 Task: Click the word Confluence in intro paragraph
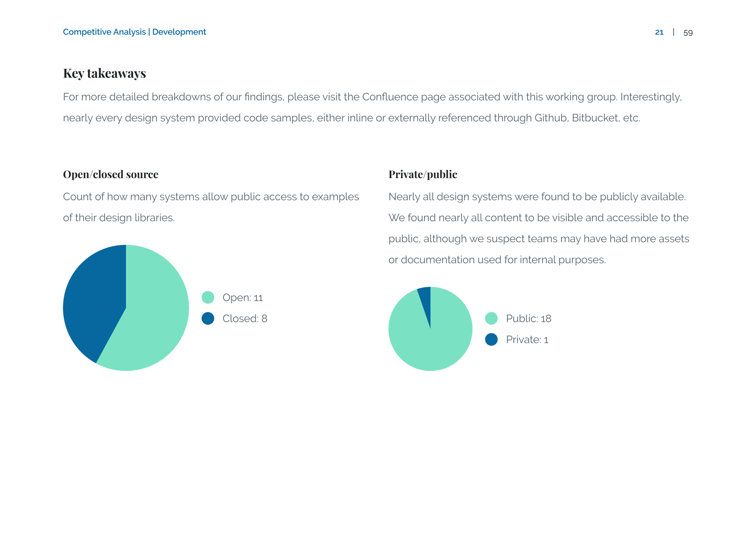[390, 97]
